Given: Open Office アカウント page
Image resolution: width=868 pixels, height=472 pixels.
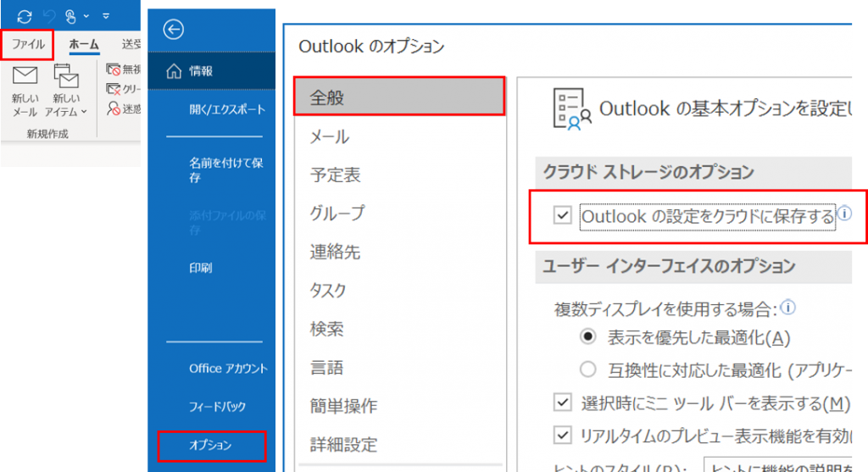Looking at the screenshot, I should pyautogui.click(x=228, y=369).
